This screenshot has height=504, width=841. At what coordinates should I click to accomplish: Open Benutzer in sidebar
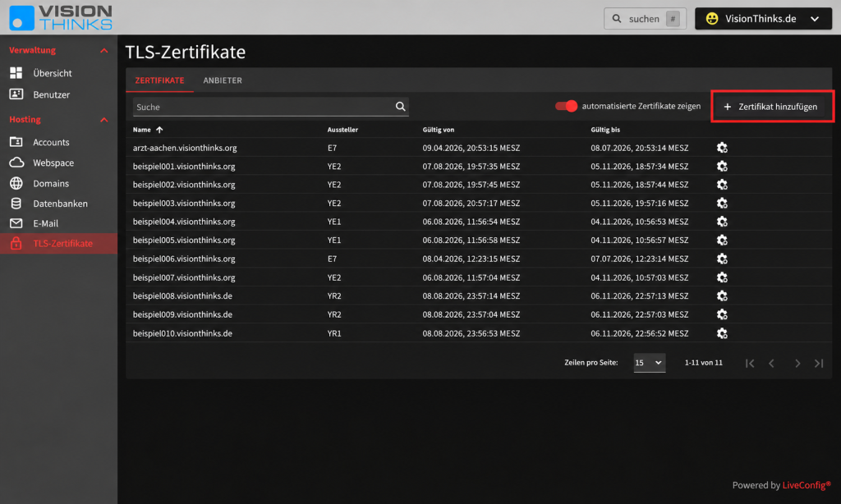[x=58, y=94]
